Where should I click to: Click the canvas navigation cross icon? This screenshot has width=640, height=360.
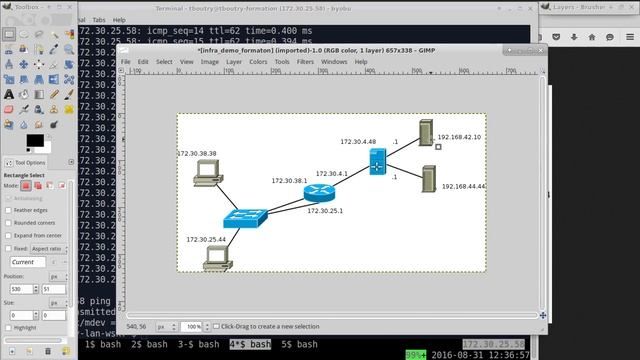tap(543, 316)
